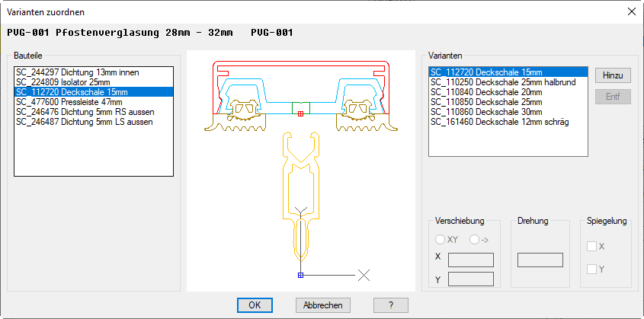Choose variant SC_110250 Deckschale 25mm halbrund
The image size is (644, 319).
click(x=495, y=82)
